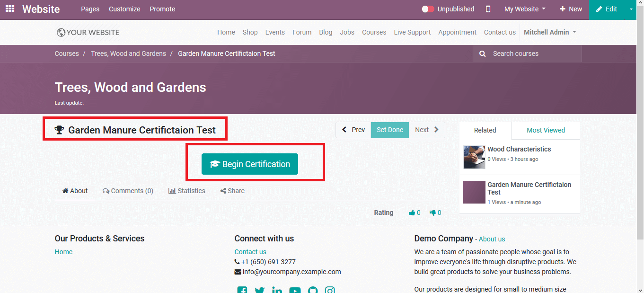
Task: Switch to the Most Viewed tab
Action: click(546, 130)
